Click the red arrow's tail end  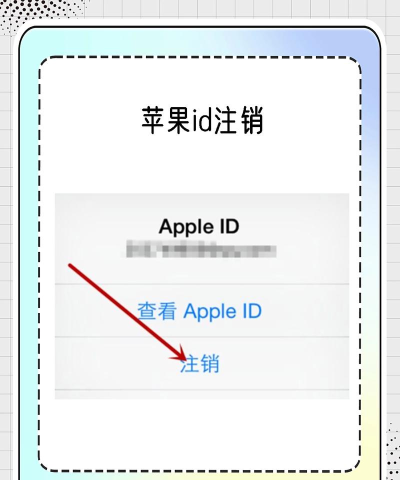(70, 266)
